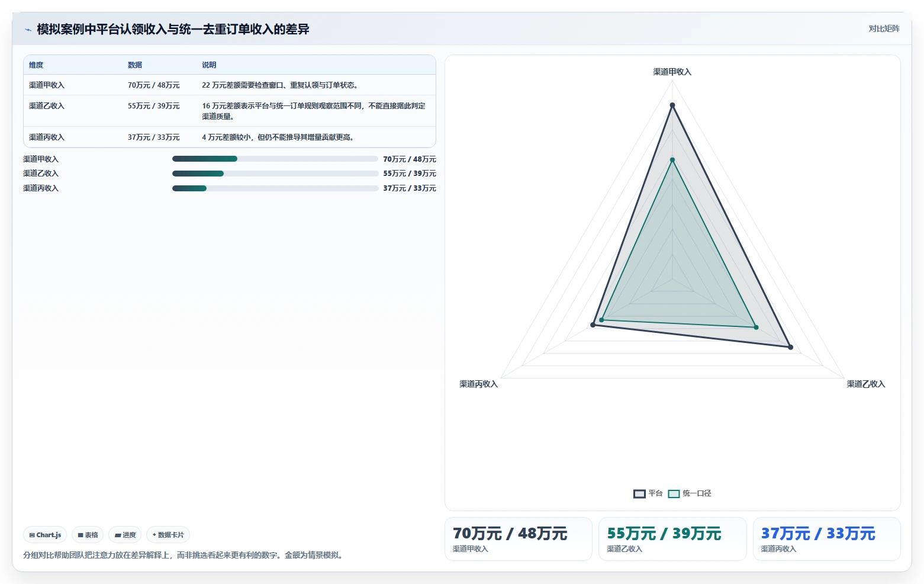The image size is (924, 584).
Task: Click the 渠道甲收入 progress row label
Action: click(41, 159)
